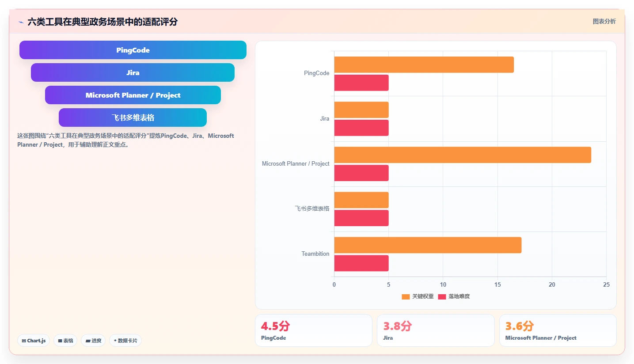The height and width of the screenshot is (364, 634).
Task: Open the 3.8分 Jira score card
Action: click(436, 330)
